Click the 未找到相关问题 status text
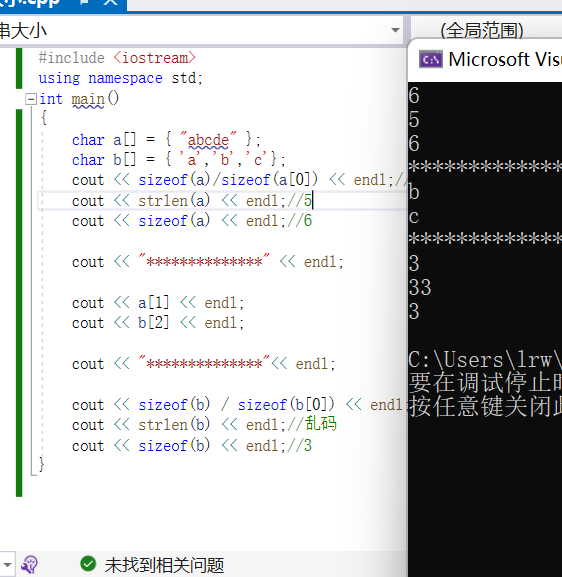 pos(164,565)
